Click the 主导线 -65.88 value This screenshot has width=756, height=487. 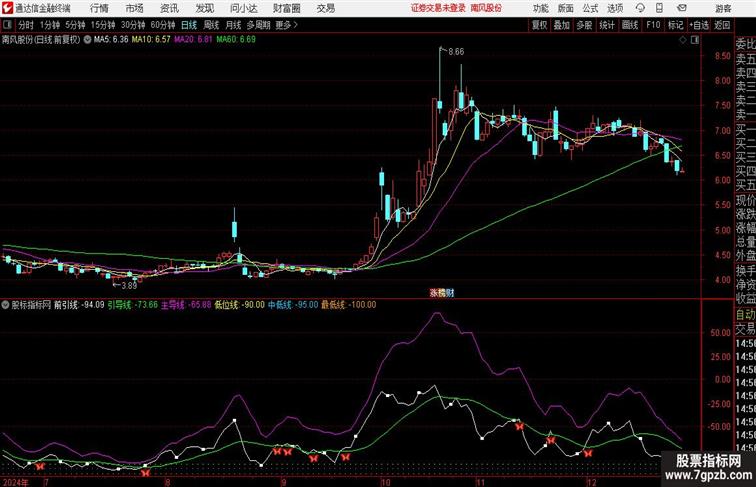click(186, 305)
